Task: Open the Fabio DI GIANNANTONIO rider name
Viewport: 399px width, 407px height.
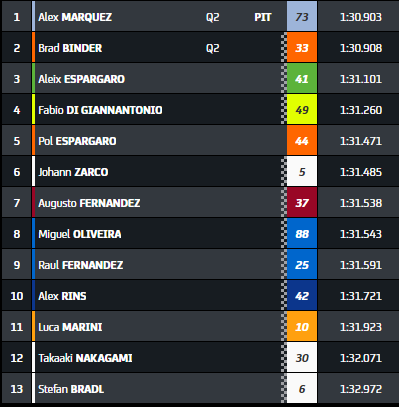Action: pyautogui.click(x=100, y=110)
